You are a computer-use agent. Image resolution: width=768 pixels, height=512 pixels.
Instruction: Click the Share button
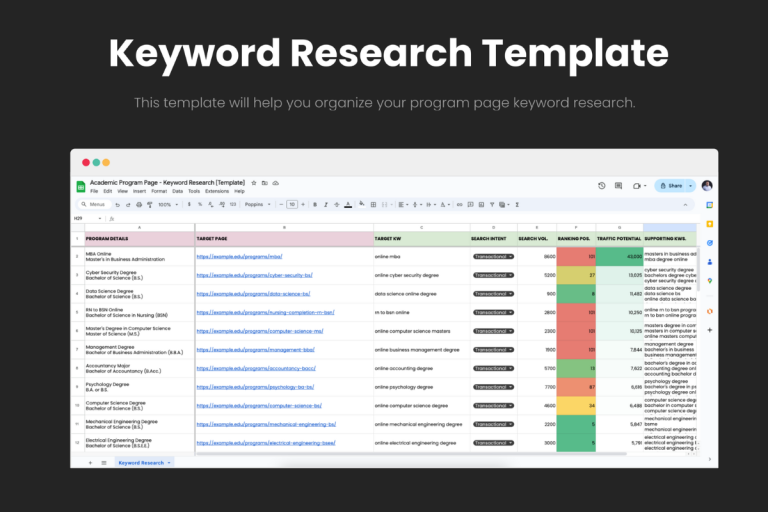point(671,186)
